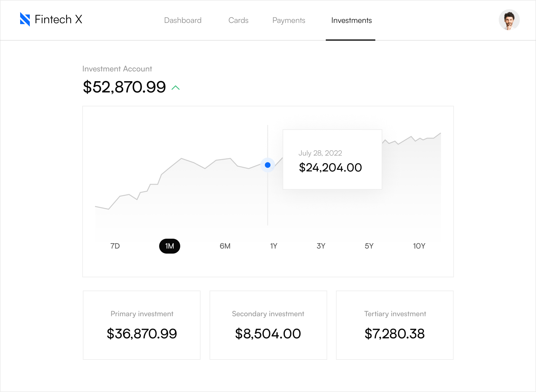Screen dimensions: 536x392
Task: Open the Primary investment card
Action: point(142,325)
